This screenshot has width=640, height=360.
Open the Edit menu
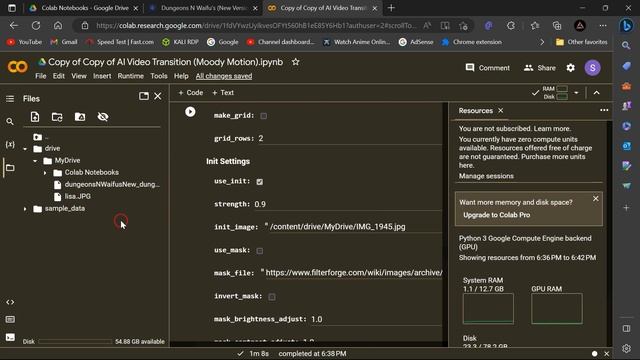(x=59, y=76)
